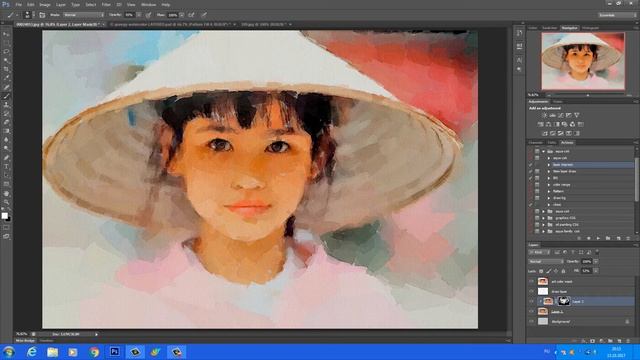Screen dimensions: 640x360
Task: Select the Move tool
Action: pos(6,34)
